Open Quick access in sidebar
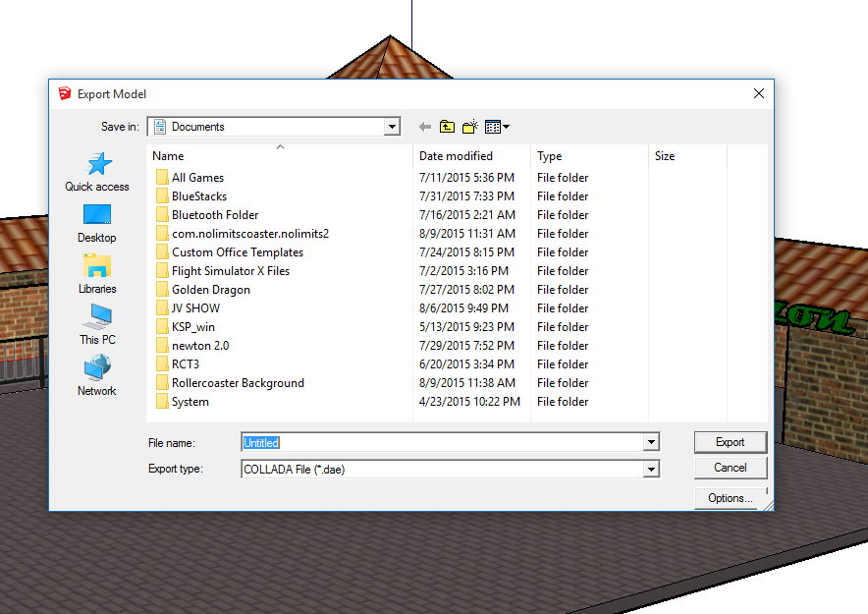 pos(97,172)
